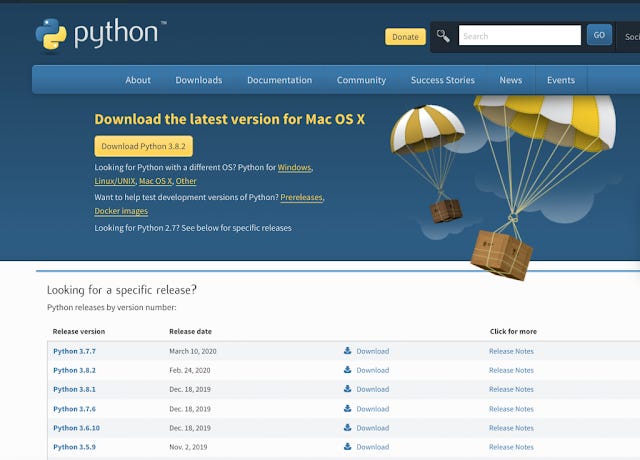Open the Python 3.7.6 release link
This screenshot has height=460, width=640.
pyautogui.click(x=74, y=409)
